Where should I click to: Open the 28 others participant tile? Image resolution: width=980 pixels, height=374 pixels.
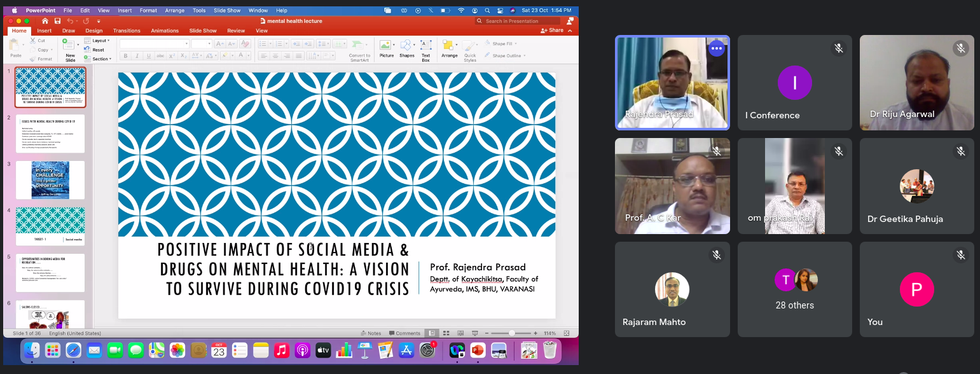pos(795,289)
